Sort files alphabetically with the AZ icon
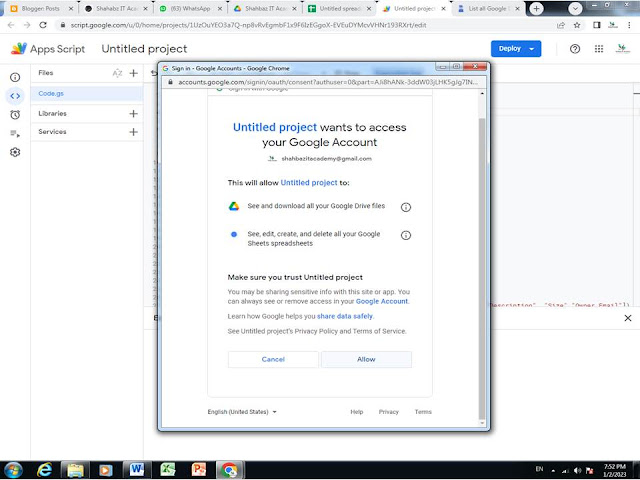640x480 pixels. point(117,73)
